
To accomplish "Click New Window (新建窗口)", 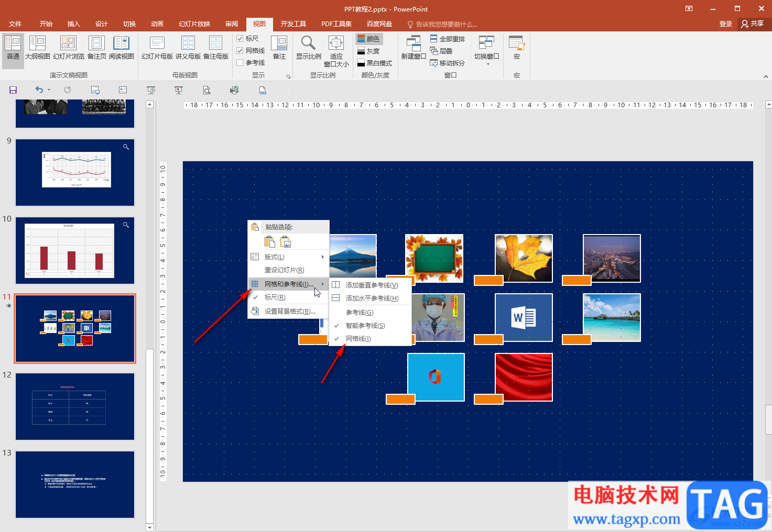I will [x=414, y=48].
